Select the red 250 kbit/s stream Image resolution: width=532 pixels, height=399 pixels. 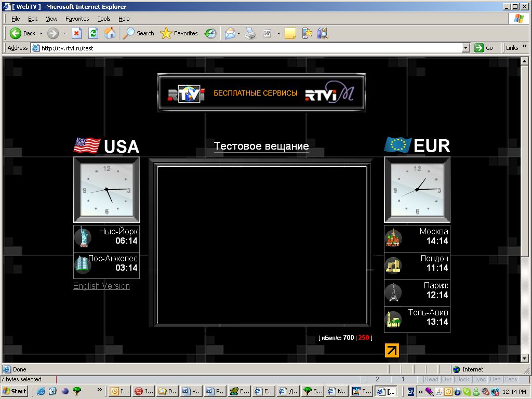coord(363,338)
